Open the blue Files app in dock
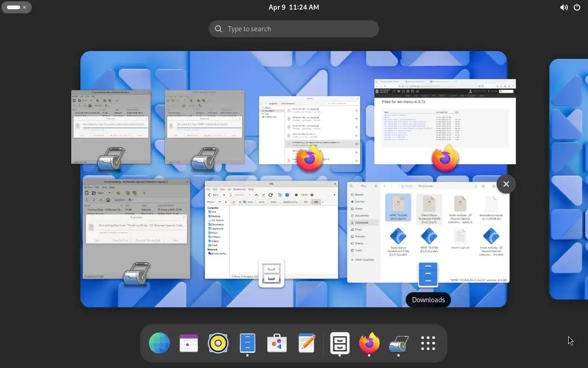Image resolution: width=588 pixels, height=368 pixels. pos(248,343)
